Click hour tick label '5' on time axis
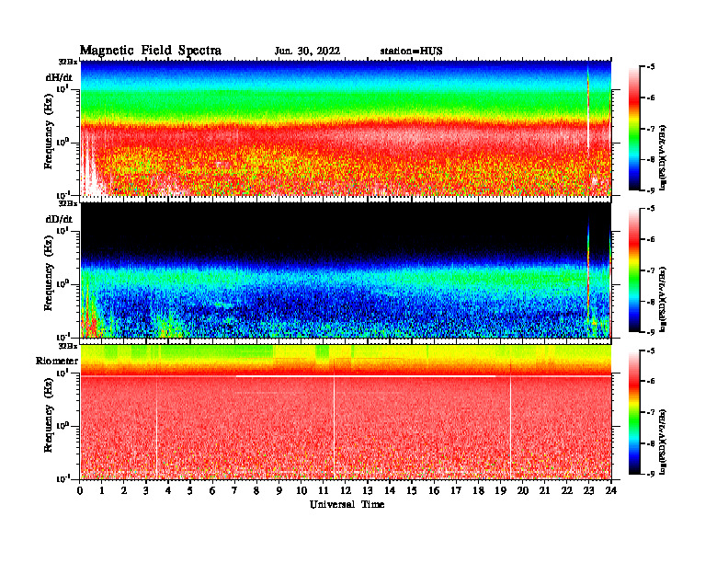This screenshot has width=728, height=563. (190, 490)
